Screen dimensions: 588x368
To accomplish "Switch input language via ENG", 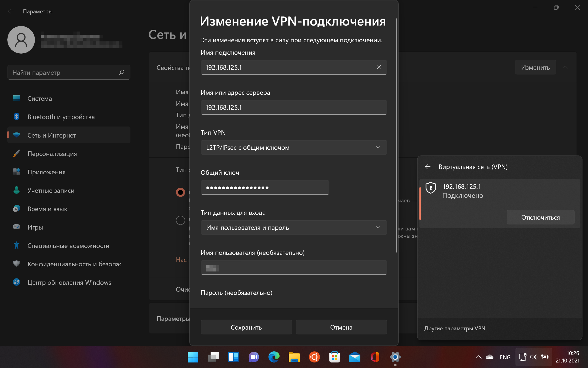I will pos(505,357).
